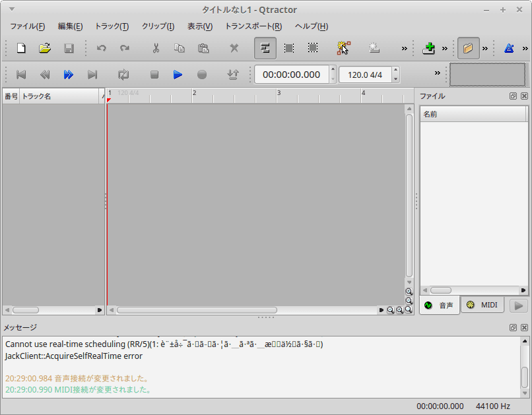Open a session with folder icon
The image size is (532, 415).
click(45, 48)
